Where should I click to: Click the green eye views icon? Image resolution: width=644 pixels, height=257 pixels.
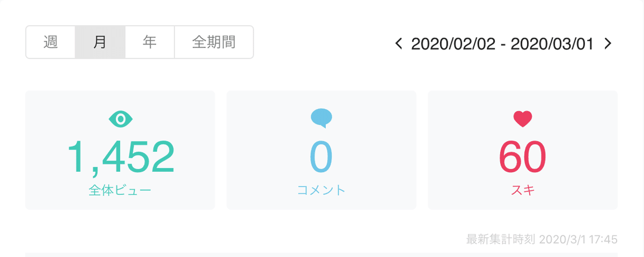pyautogui.click(x=120, y=119)
